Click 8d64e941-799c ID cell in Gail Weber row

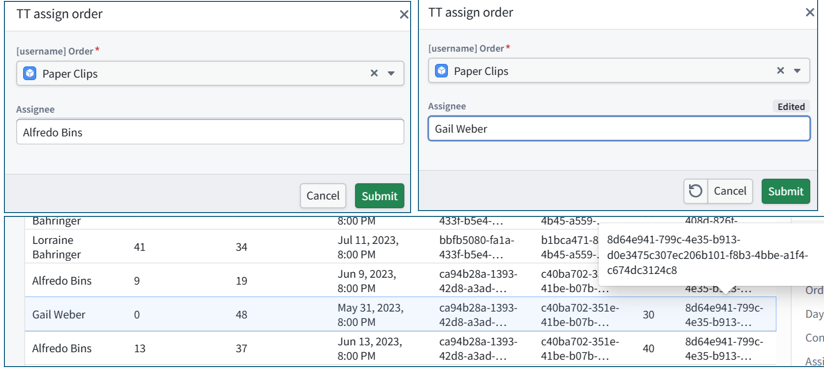(724, 315)
